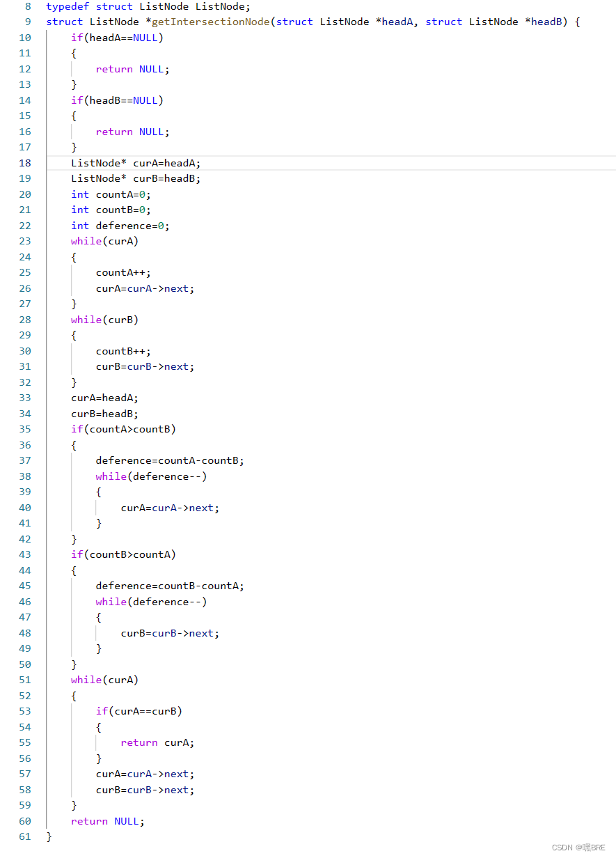This screenshot has height=858, width=616.
Task: Place cursor on 'if(countB>countA)' line
Action: pos(123,554)
